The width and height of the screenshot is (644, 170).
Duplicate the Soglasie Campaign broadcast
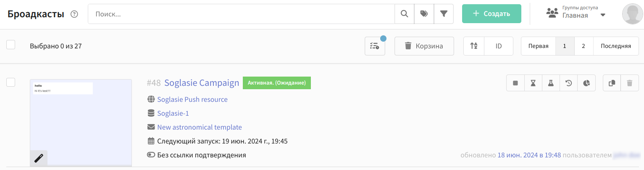pyautogui.click(x=612, y=83)
